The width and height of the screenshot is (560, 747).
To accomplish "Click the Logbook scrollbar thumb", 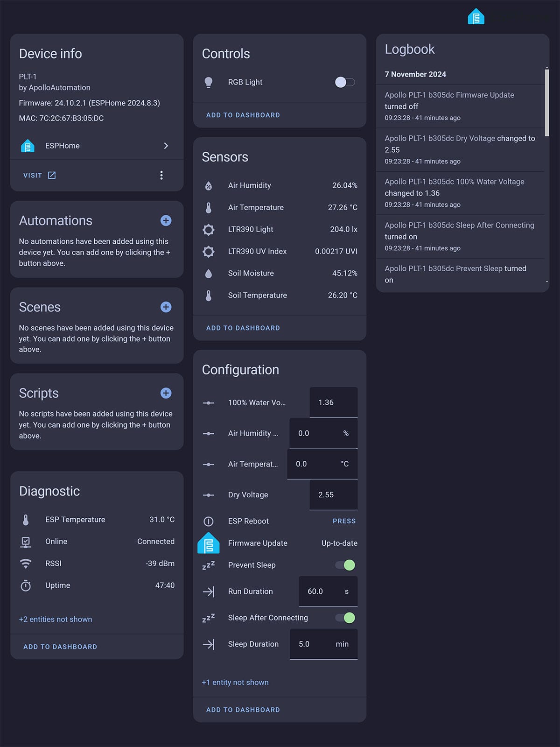I will click(x=546, y=103).
